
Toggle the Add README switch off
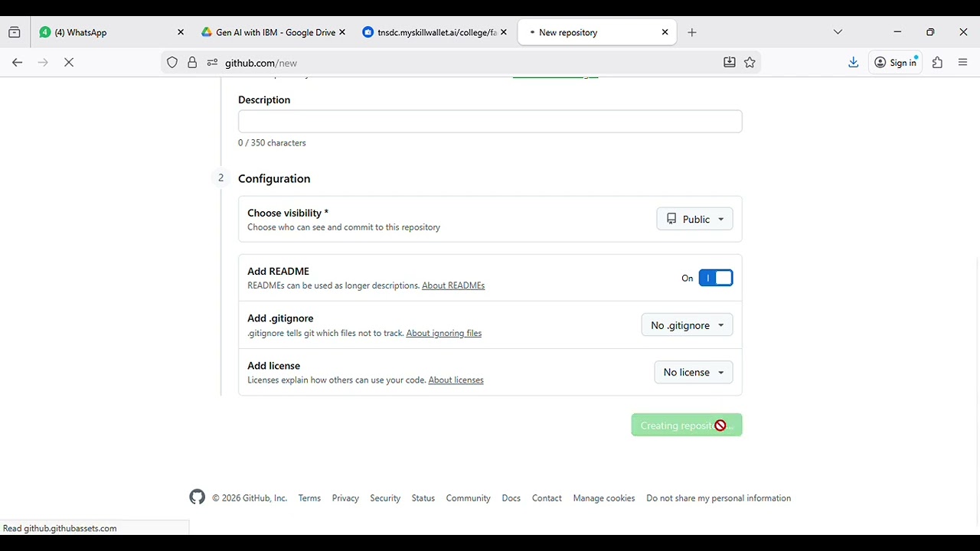point(716,278)
